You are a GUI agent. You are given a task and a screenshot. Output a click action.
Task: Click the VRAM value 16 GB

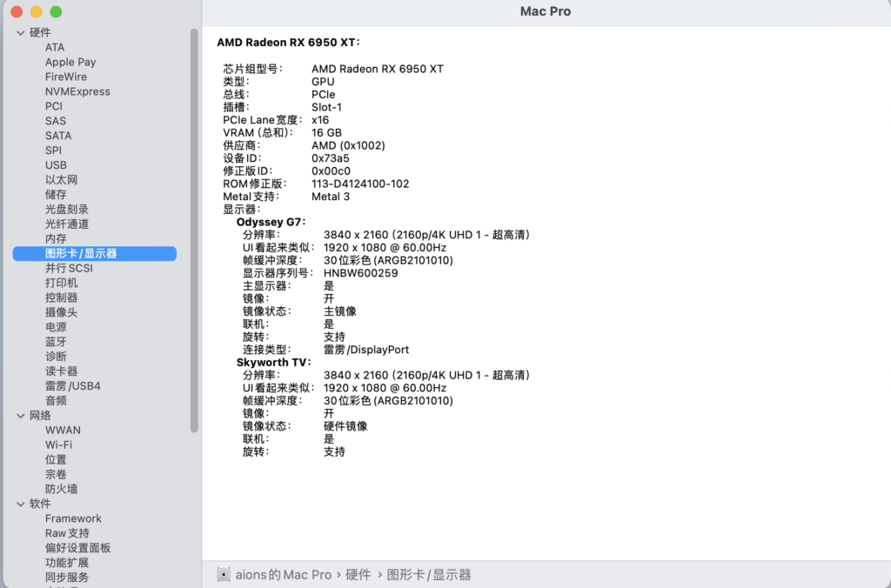(327, 133)
